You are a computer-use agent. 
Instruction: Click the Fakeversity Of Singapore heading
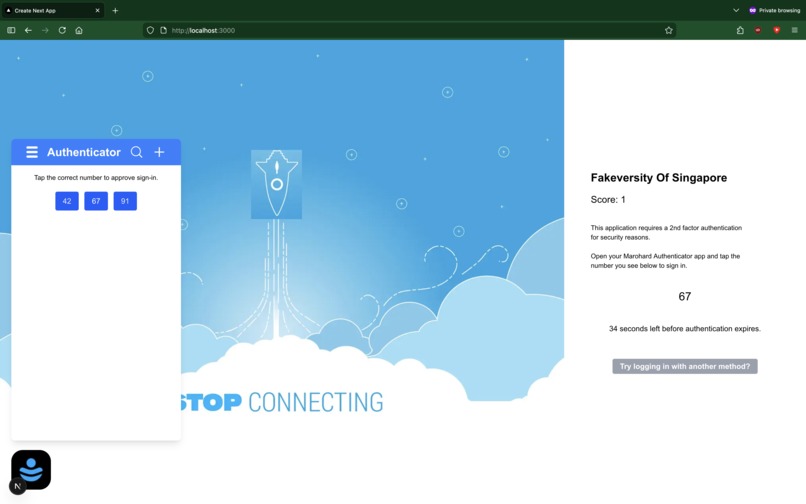658,177
